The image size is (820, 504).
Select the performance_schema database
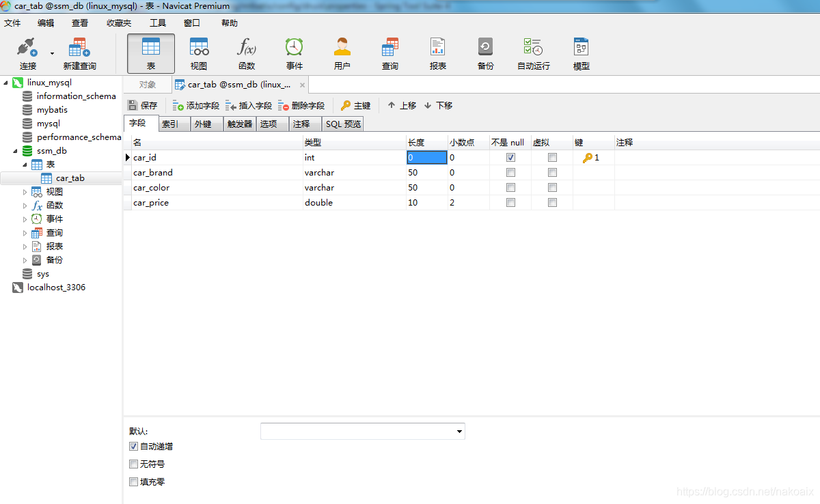pyautogui.click(x=79, y=137)
